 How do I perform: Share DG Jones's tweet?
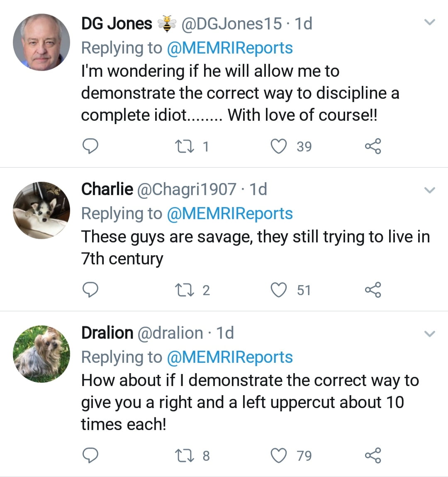373,146
